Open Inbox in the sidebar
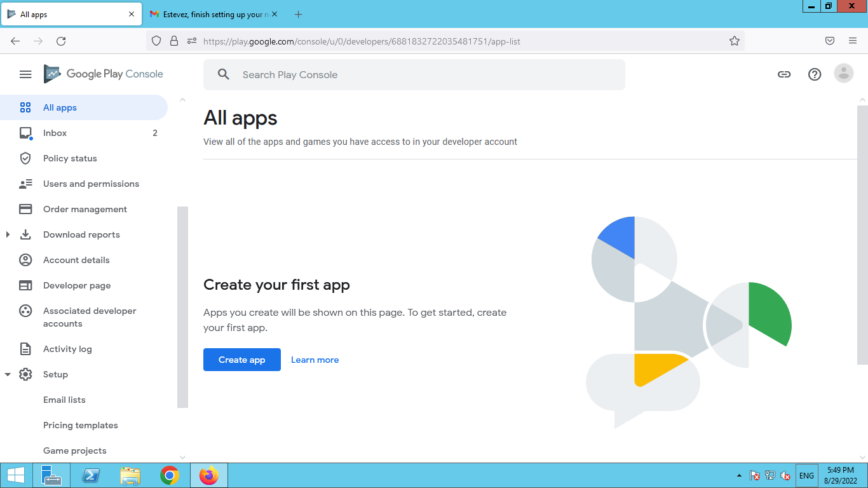This screenshot has height=488, width=868. 55,133
